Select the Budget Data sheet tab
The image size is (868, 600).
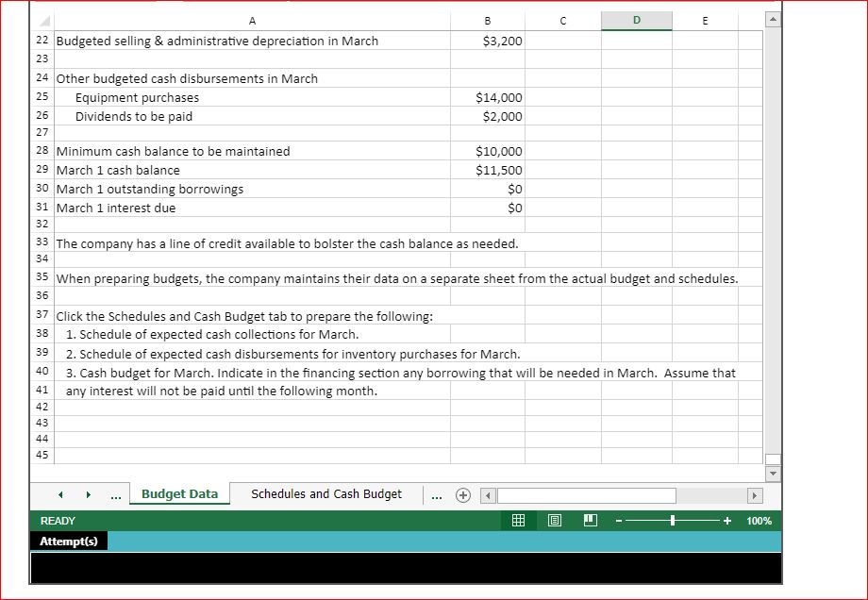pyautogui.click(x=179, y=493)
